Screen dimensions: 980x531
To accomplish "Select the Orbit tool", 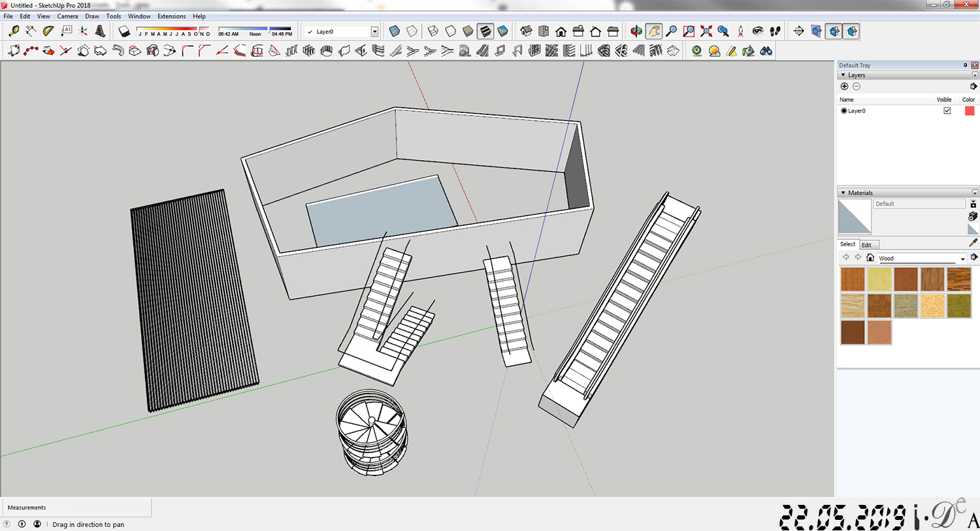I will (636, 31).
